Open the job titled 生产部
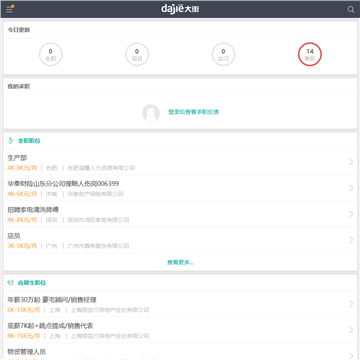The image size is (360, 360). tap(17, 158)
